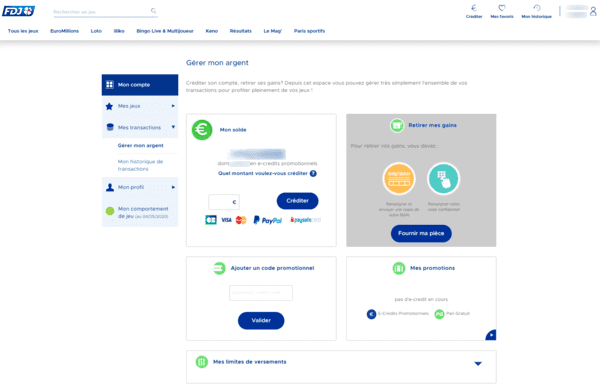Focus the promotional code input field
Image resolution: width=600 pixels, height=387 pixels.
[x=261, y=293]
